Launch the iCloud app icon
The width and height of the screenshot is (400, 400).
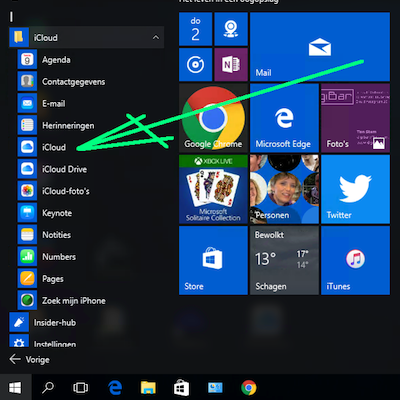tap(27, 147)
